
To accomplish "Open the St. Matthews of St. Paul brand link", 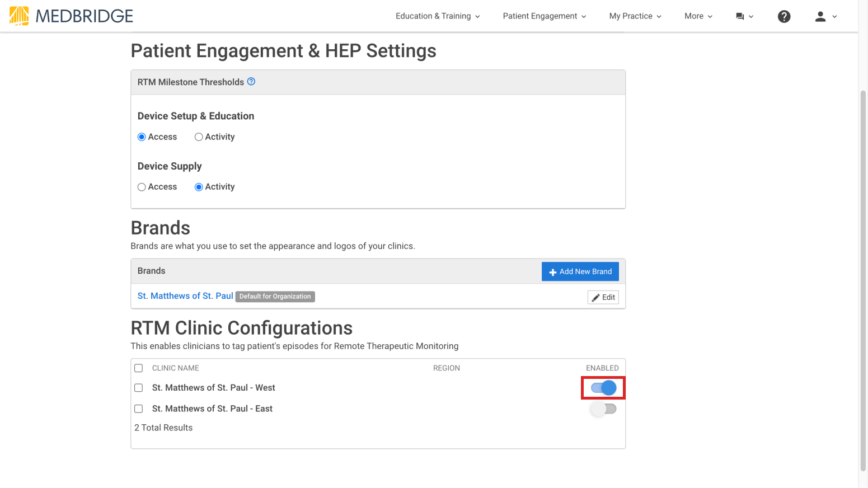I will 185,295.
